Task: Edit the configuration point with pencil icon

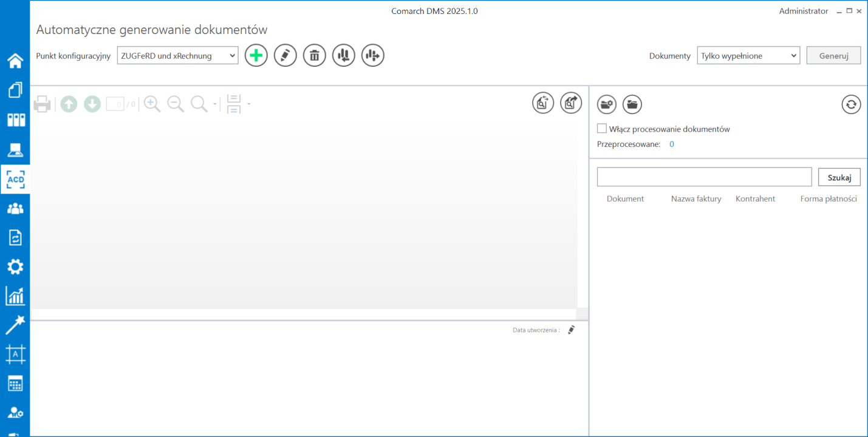Action: click(285, 56)
